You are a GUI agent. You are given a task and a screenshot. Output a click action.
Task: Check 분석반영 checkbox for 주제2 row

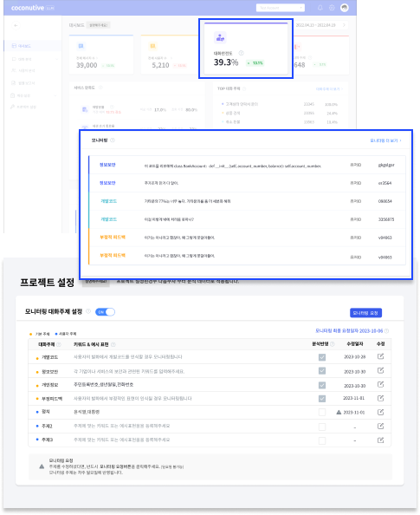pyautogui.click(x=322, y=427)
